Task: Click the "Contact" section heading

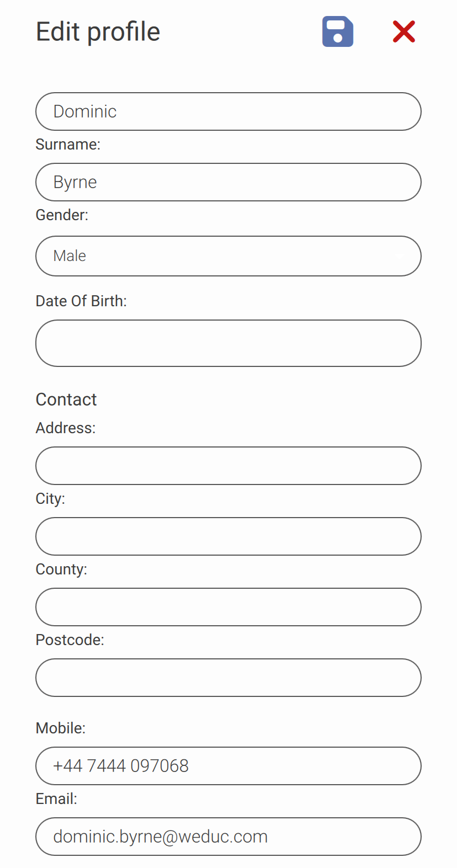Action: tap(66, 400)
